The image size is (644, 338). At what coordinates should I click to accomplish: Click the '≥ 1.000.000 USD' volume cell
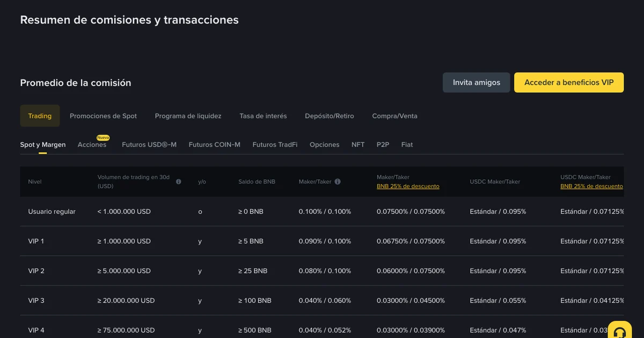click(x=124, y=241)
